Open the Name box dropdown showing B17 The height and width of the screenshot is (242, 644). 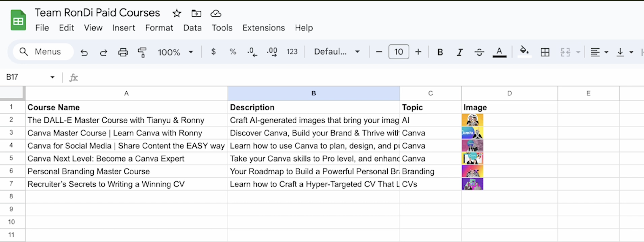[52, 77]
